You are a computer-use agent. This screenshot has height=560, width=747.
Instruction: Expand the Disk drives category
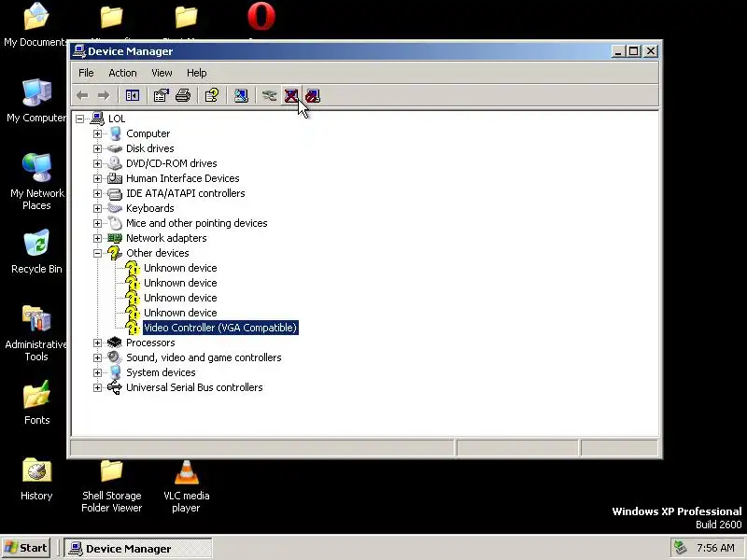[x=97, y=148]
